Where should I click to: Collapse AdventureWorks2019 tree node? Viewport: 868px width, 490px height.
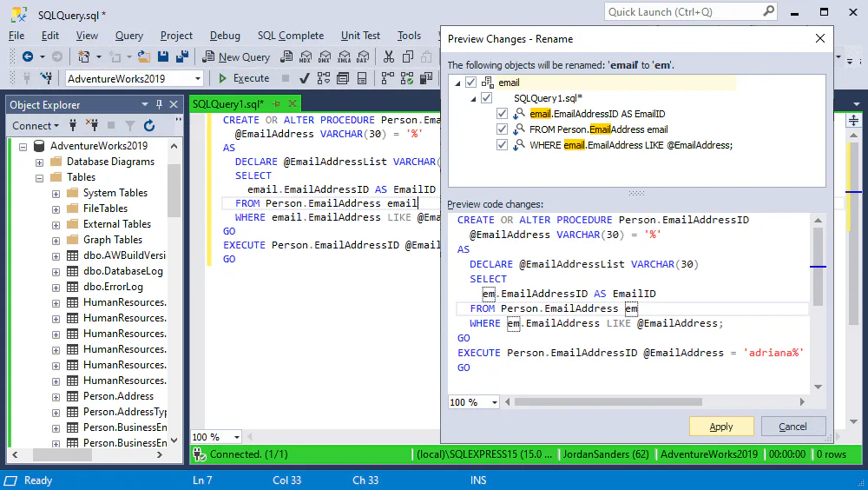coord(23,146)
